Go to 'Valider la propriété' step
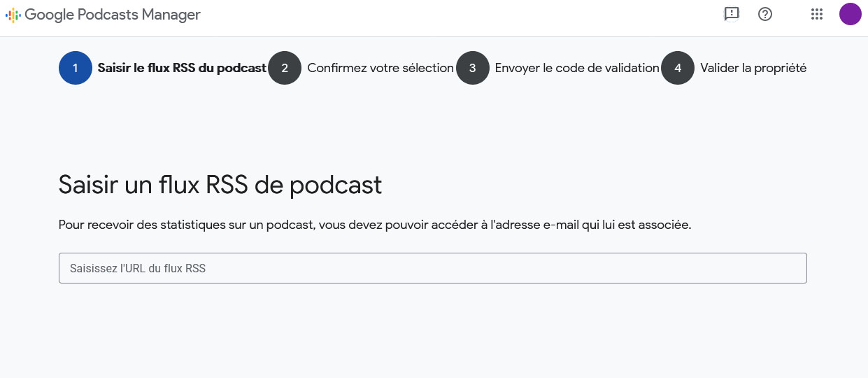Viewport: 868px width, 378px height. pos(753,68)
